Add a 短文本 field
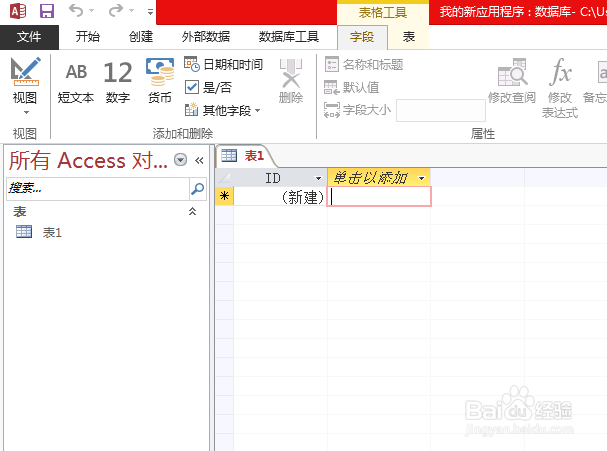 [x=76, y=81]
